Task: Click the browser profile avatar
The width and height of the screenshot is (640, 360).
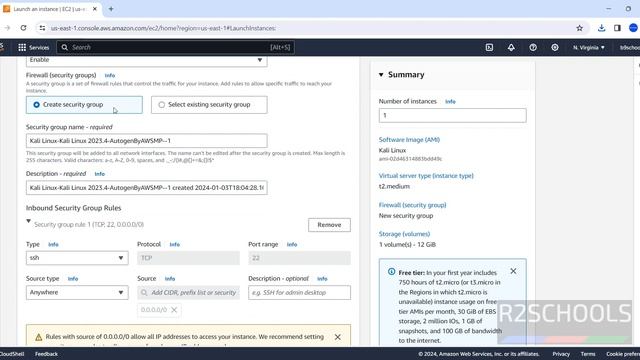Action: [633, 28]
